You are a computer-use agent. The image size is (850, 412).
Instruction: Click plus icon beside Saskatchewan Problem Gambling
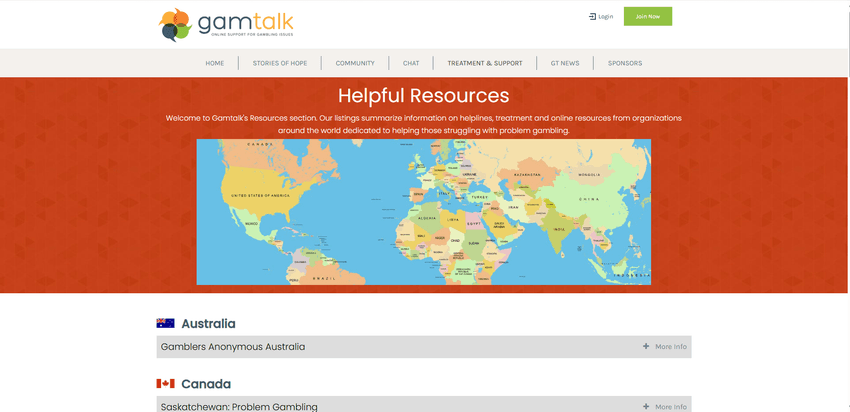646,407
